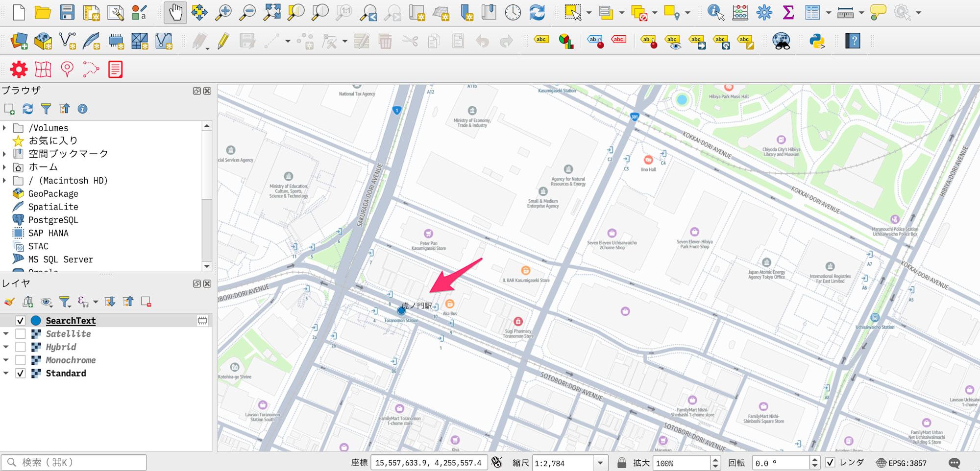Click the Toggle Editing pencil icon

(x=223, y=41)
